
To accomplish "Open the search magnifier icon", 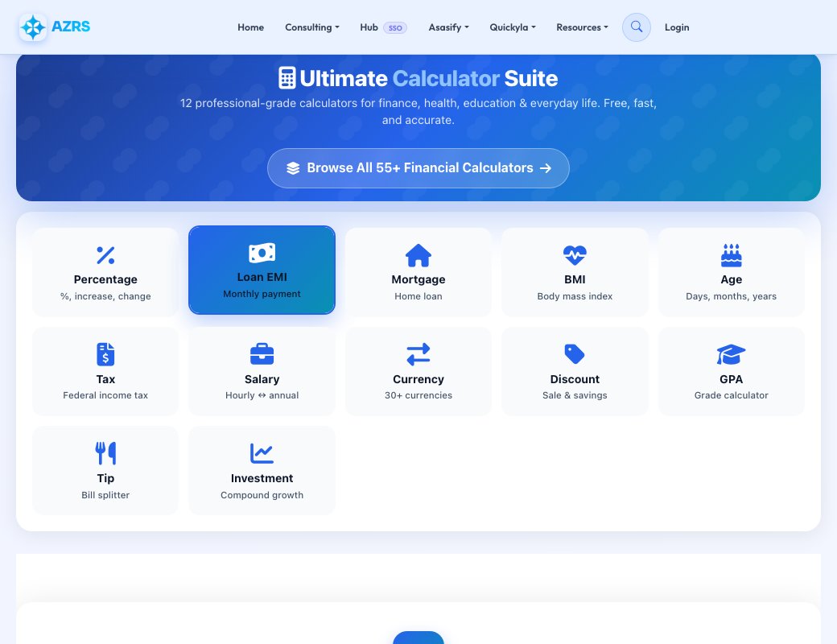I will [x=637, y=27].
